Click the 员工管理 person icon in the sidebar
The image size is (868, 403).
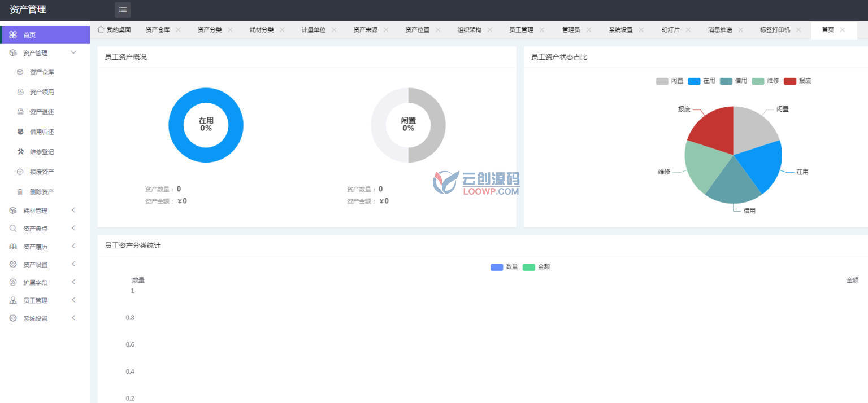click(13, 300)
